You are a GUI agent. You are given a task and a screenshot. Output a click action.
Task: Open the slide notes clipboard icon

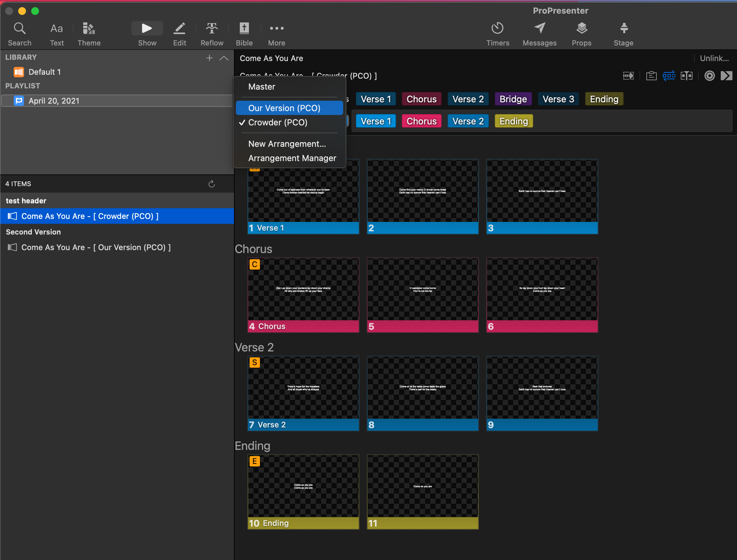(651, 76)
